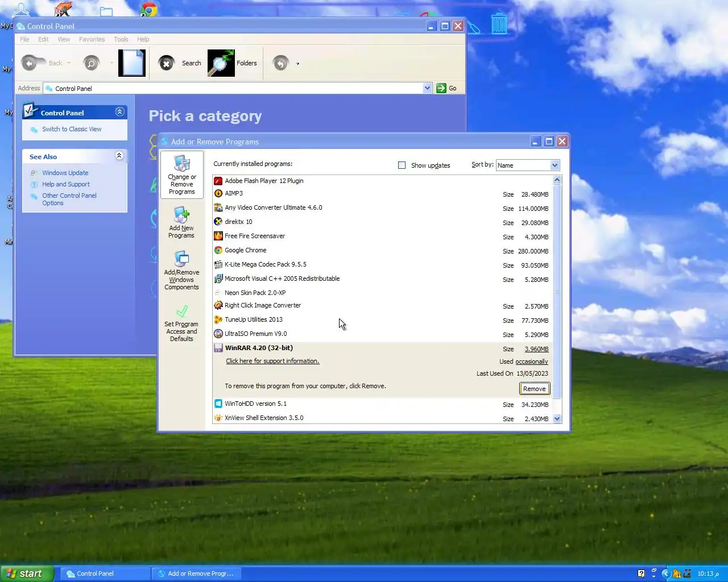Click here for support information link
Screen dimensions: 728x582
(272, 361)
